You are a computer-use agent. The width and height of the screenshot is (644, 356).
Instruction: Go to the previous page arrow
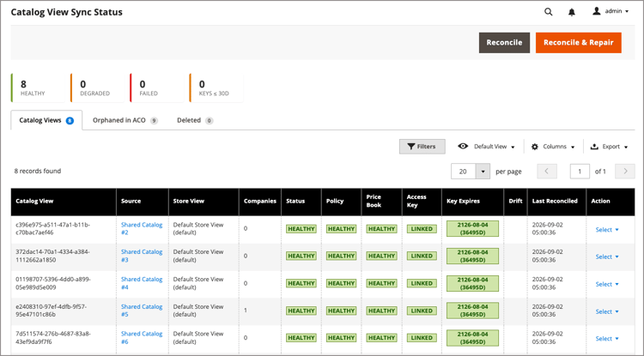point(547,172)
